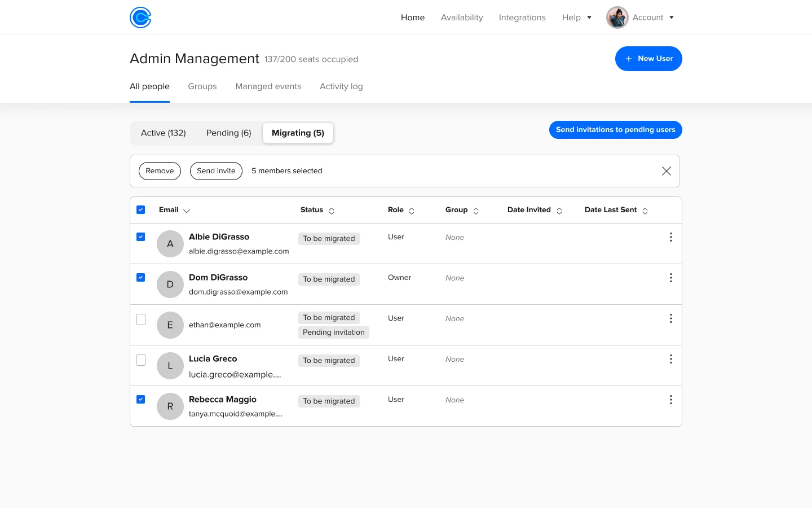Viewport: 812px width, 508px height.
Task: Open the Integrations page
Action: [x=522, y=17]
